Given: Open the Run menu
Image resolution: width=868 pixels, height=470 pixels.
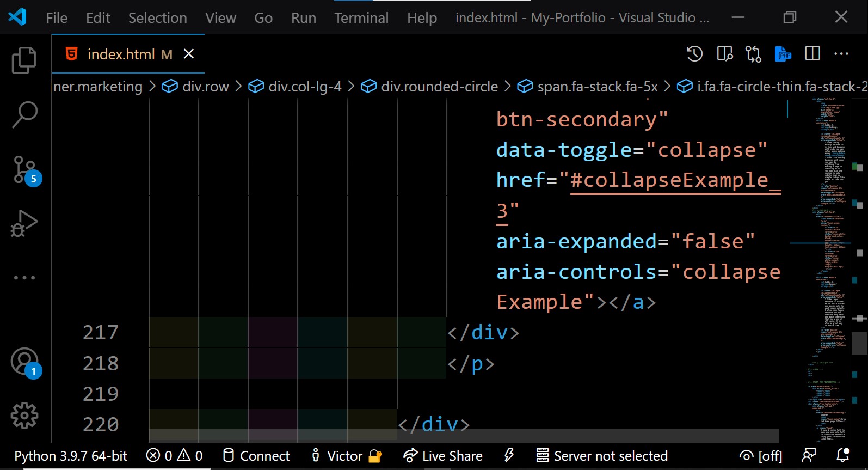Looking at the screenshot, I should (304, 18).
